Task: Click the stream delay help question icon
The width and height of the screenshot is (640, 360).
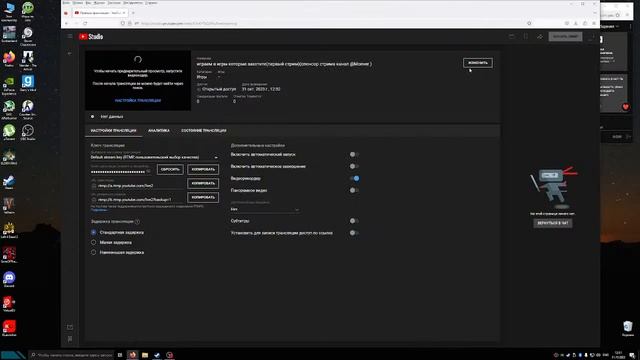Action: [138, 222]
